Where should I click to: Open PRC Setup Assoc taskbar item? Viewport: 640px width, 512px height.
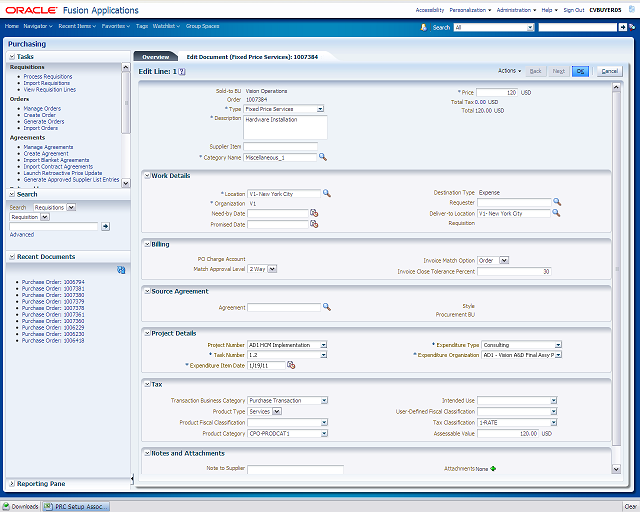point(76,506)
